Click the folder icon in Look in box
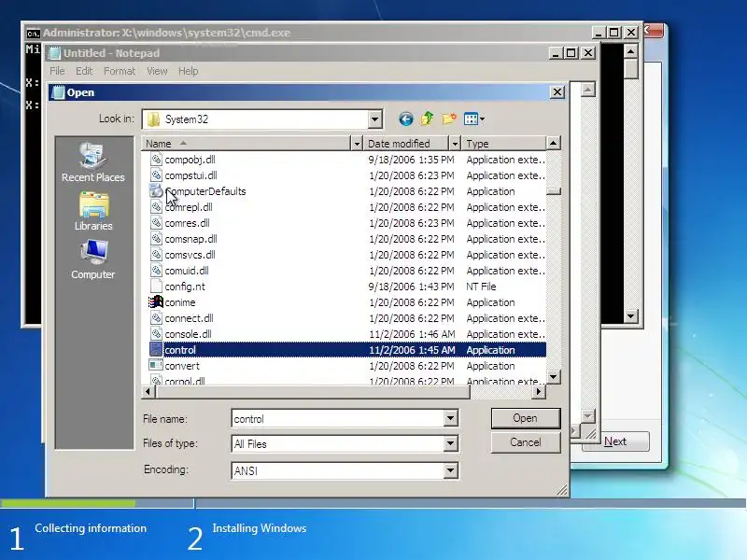747x560 pixels. click(153, 119)
